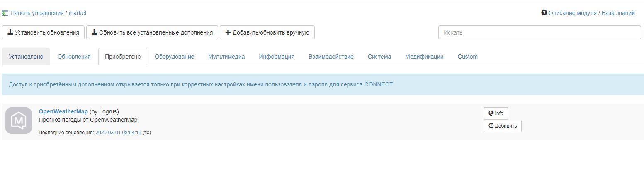Open the Взаимодействие tab
Viewport: 644px width, 185px height.
(x=331, y=57)
